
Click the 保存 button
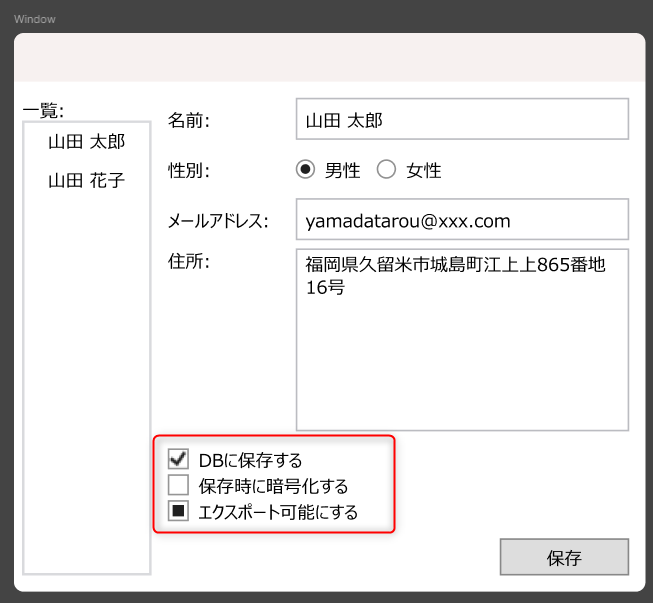click(564, 557)
